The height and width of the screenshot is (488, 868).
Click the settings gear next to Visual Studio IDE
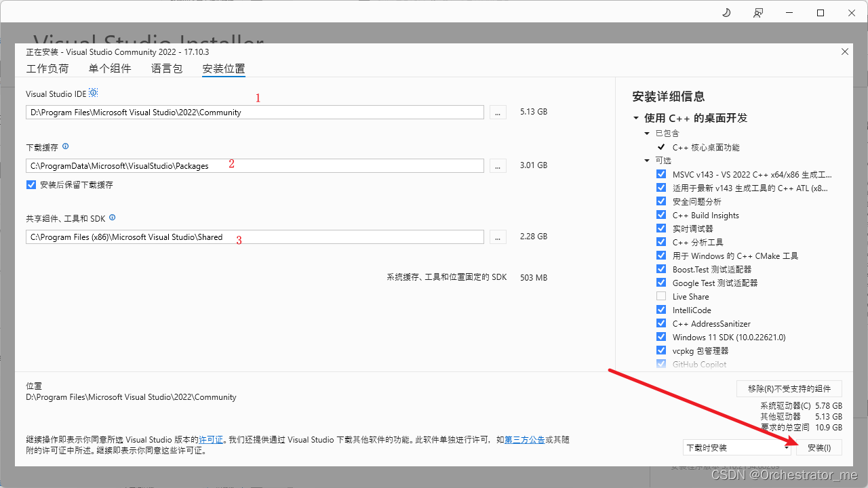coord(94,93)
